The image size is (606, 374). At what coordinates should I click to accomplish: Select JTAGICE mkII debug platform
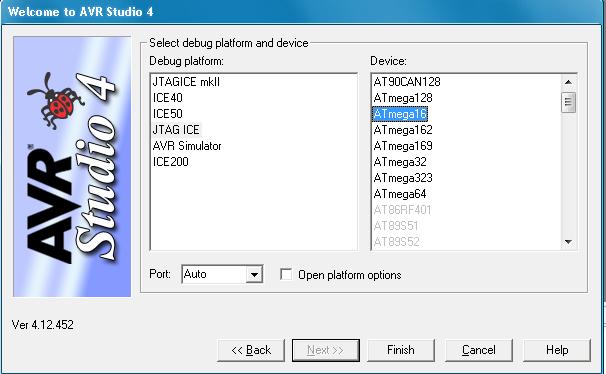(x=186, y=82)
